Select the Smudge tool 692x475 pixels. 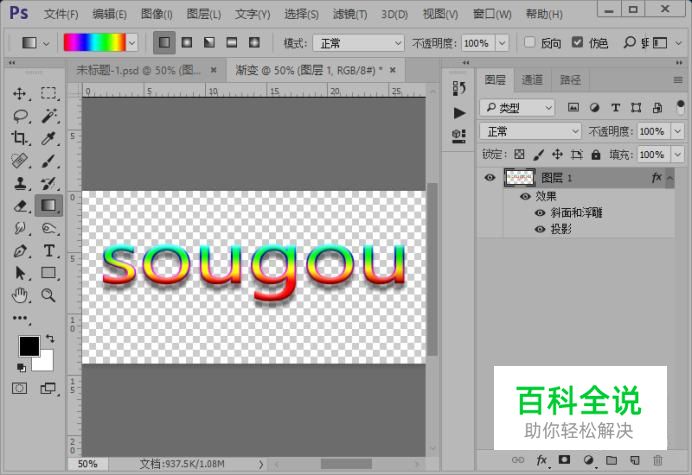19,228
